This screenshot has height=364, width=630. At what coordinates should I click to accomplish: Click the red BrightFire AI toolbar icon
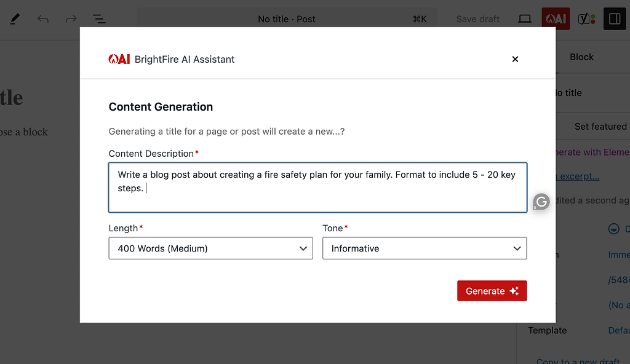coord(555,19)
